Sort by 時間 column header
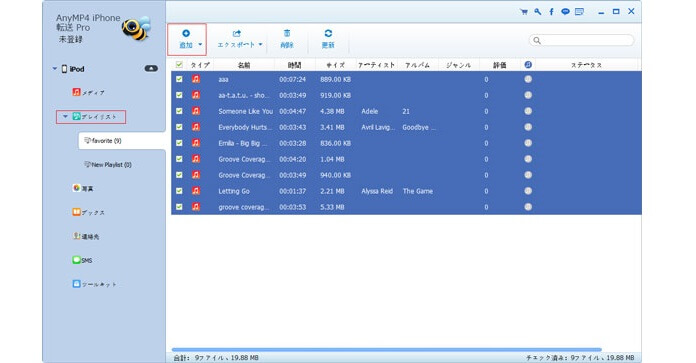 coord(294,65)
